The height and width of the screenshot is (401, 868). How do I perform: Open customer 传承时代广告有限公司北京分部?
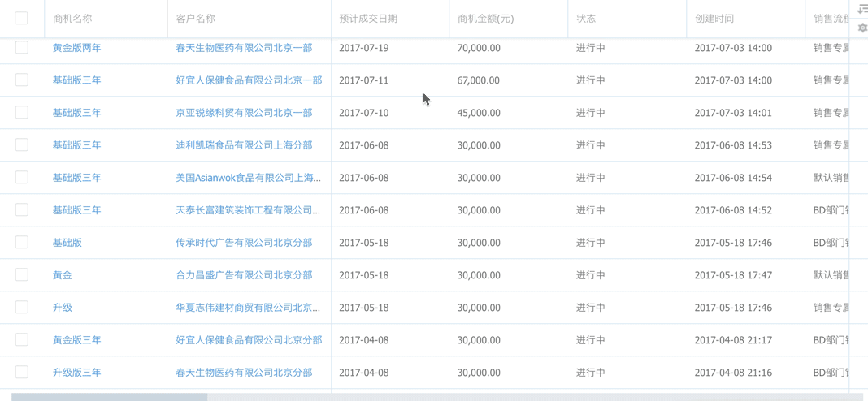[x=244, y=243]
